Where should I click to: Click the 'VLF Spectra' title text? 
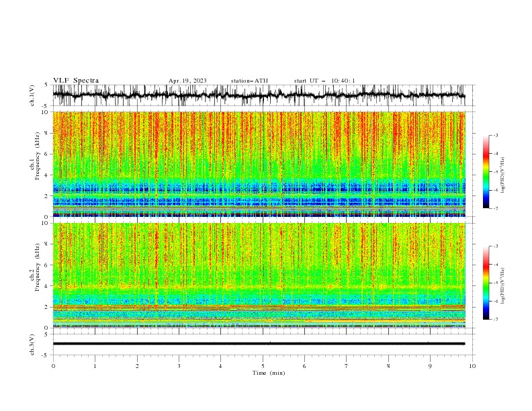click(x=76, y=81)
